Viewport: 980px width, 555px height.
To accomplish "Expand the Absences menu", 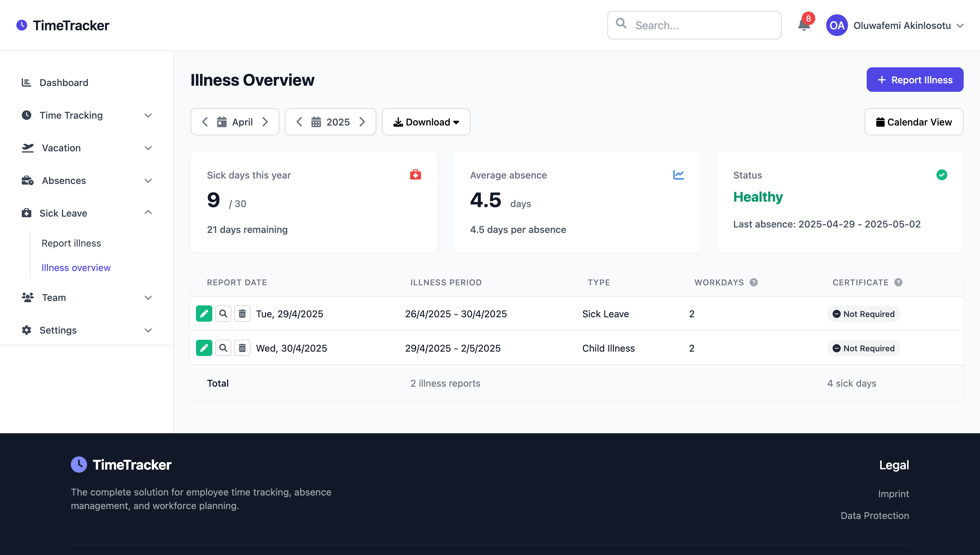I will [x=87, y=181].
